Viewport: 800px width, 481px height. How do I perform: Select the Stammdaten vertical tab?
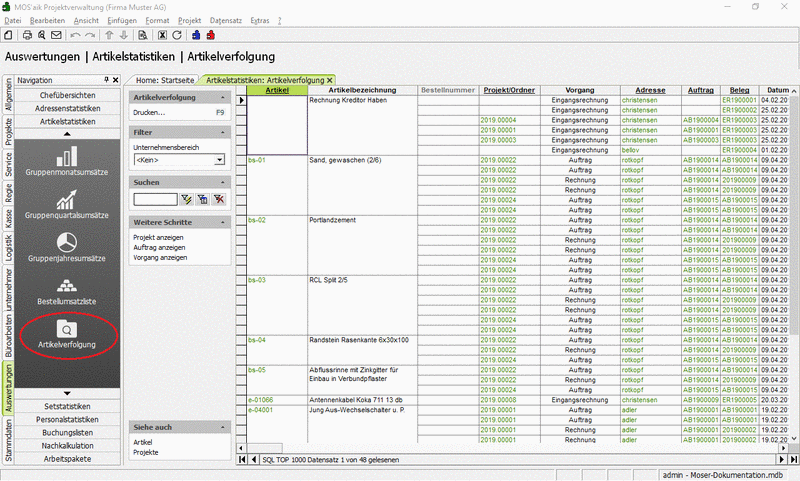[x=8, y=441]
